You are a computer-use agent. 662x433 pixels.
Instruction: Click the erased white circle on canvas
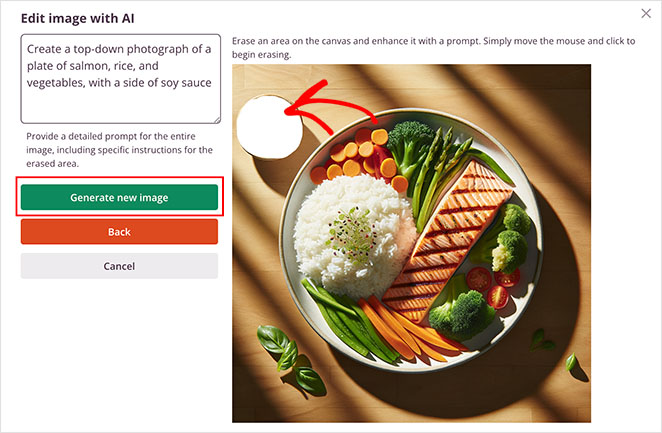[269, 127]
